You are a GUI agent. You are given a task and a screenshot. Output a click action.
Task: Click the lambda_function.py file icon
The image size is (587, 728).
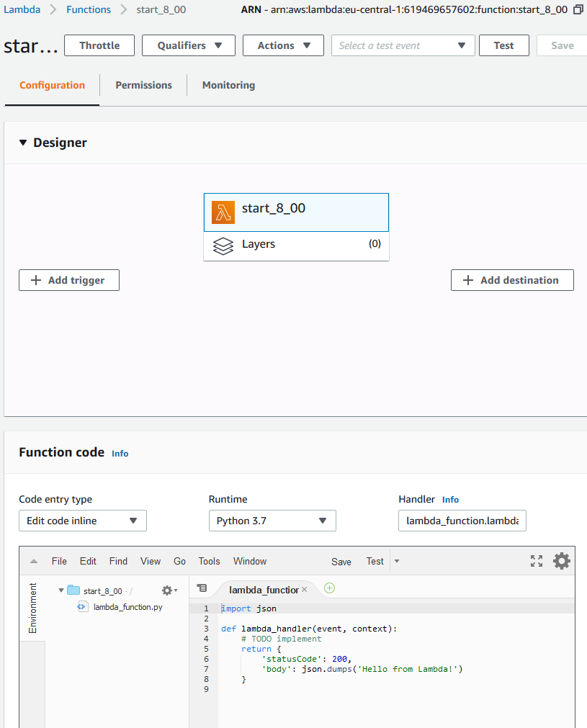tap(82, 606)
